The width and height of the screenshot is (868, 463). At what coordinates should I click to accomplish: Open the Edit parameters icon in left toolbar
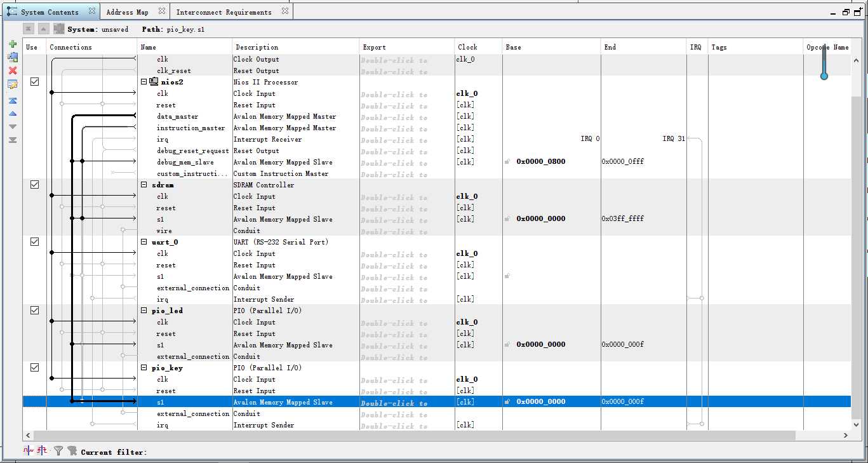click(x=12, y=84)
